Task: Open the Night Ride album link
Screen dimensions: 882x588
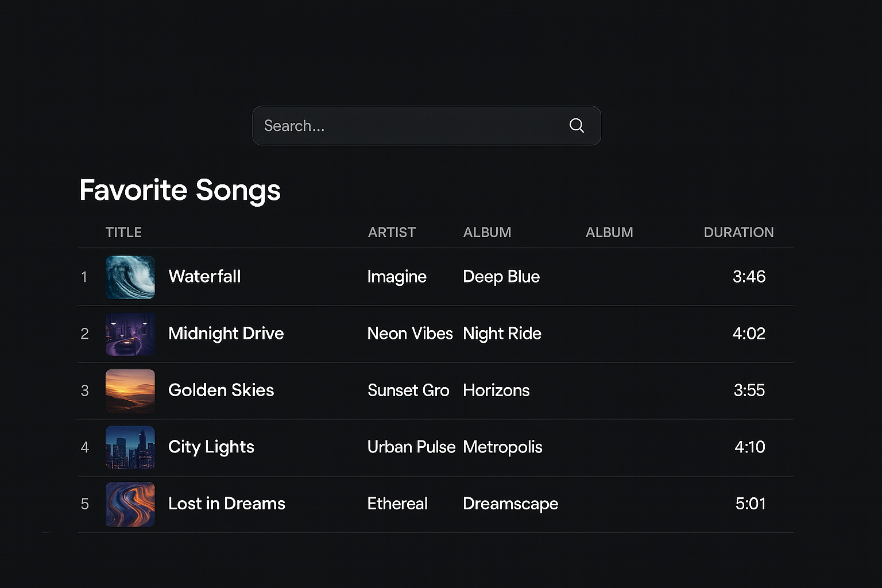Action: coord(502,334)
